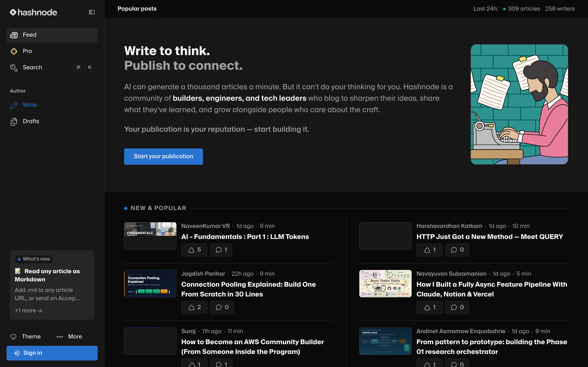Toggle the Theme switcher
The image size is (588, 367).
(26, 336)
